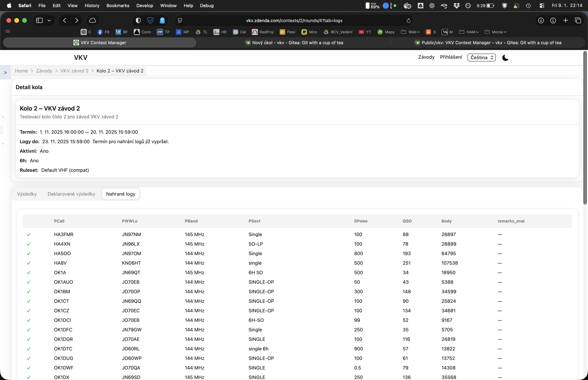
Task: Click the Závody breadcrumb link
Action: pyautogui.click(x=44, y=71)
